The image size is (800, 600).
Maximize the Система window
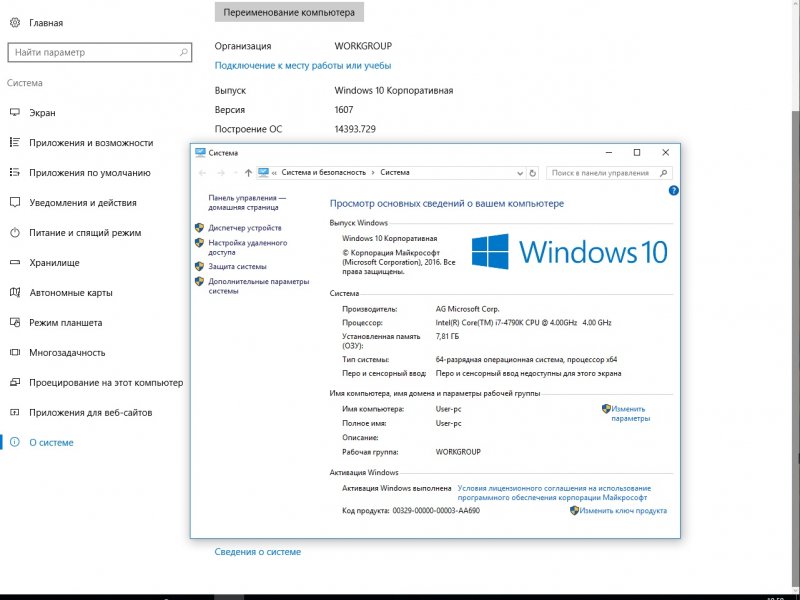(x=637, y=153)
